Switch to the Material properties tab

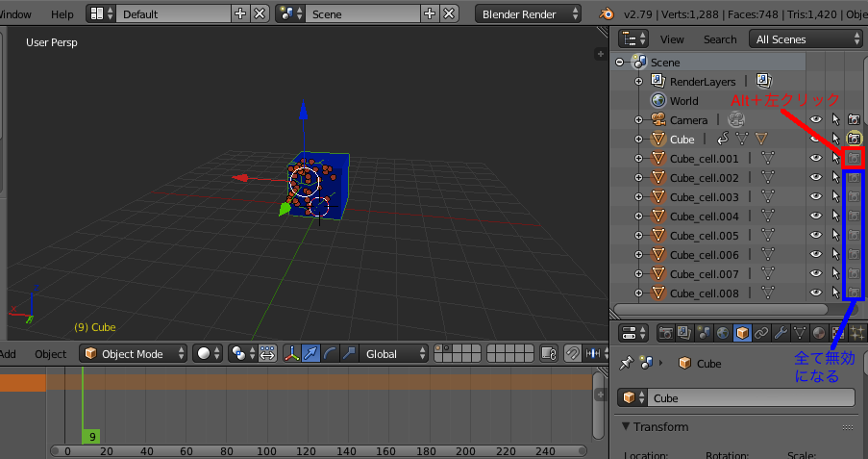(818, 333)
